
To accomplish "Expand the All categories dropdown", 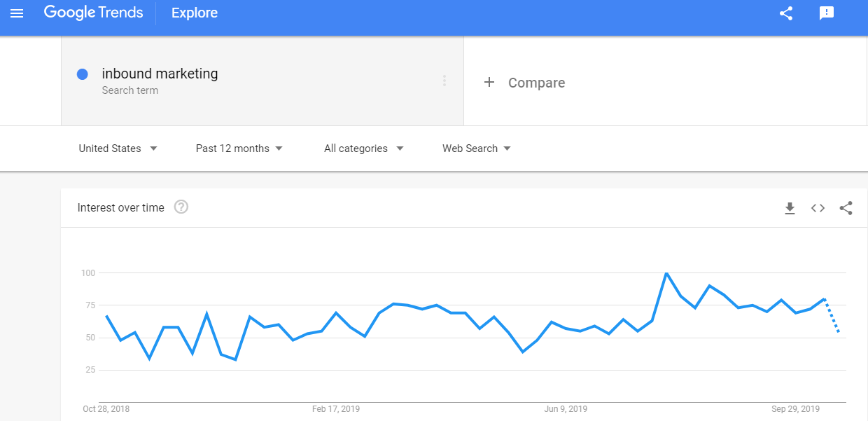I will 364,149.
